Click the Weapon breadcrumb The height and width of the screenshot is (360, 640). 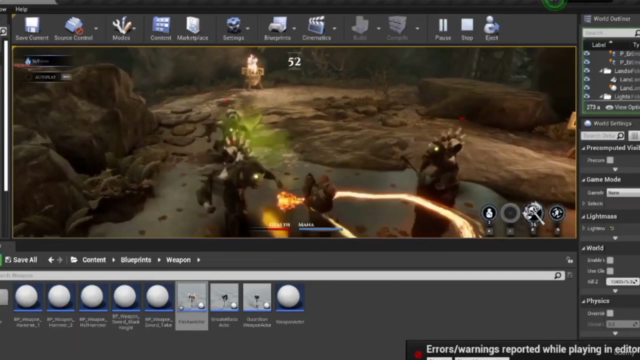(x=178, y=260)
